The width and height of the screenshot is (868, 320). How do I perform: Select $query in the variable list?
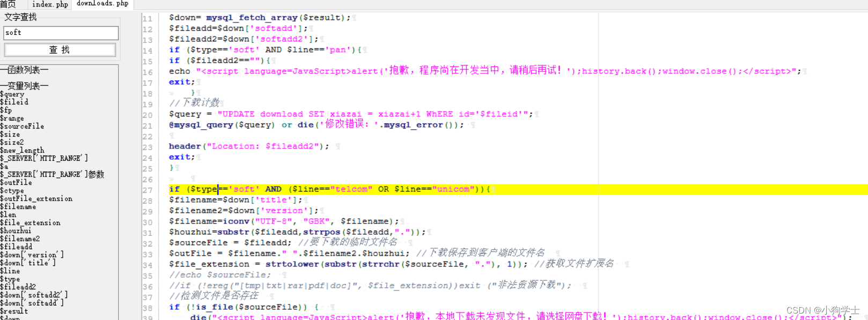pyautogui.click(x=12, y=94)
